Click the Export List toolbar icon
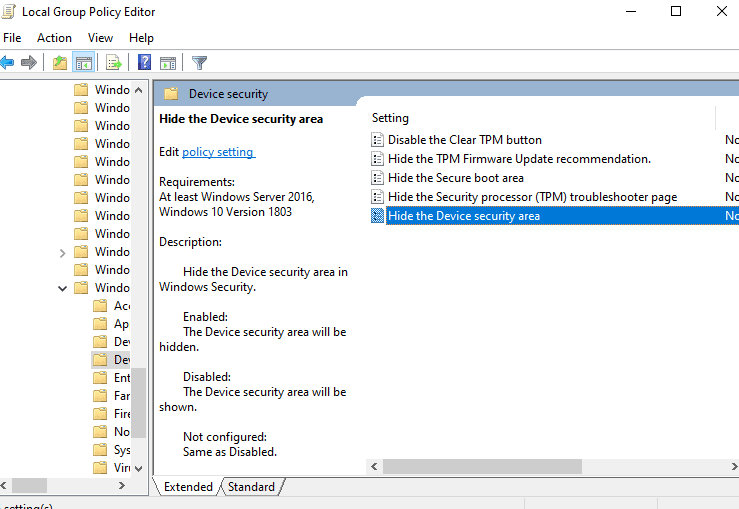This screenshot has height=509, width=739. click(114, 63)
